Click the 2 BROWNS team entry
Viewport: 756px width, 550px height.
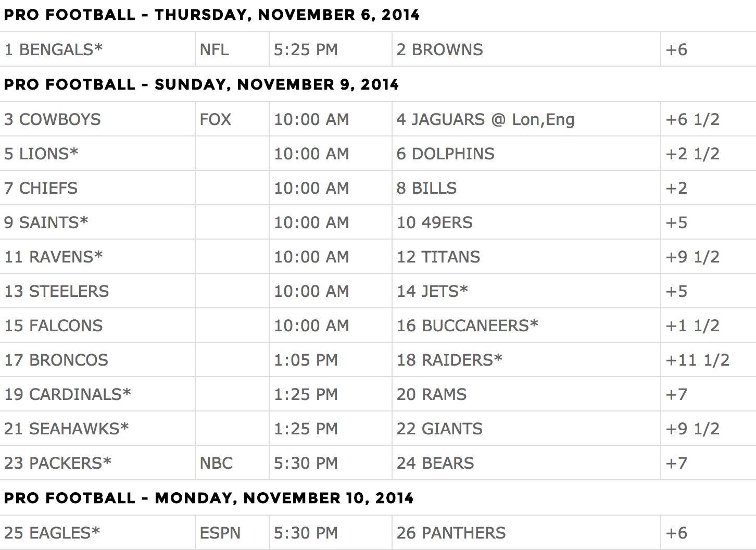440,49
